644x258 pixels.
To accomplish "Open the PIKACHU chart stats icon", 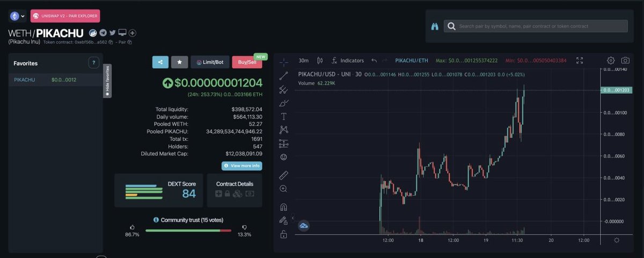I will coord(93,33).
